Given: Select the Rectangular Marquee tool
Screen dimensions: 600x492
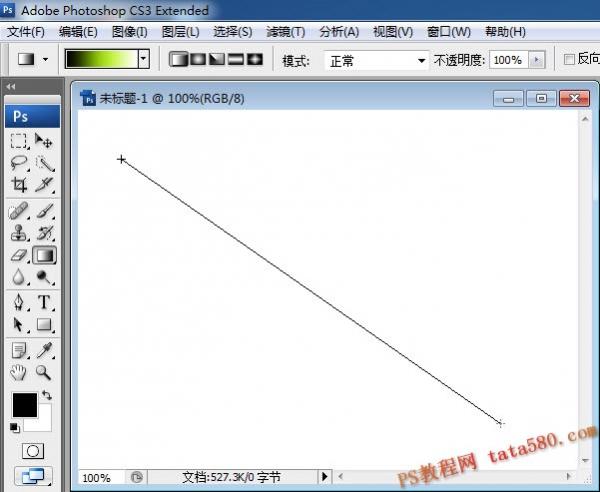Looking at the screenshot, I should pos(18,141).
